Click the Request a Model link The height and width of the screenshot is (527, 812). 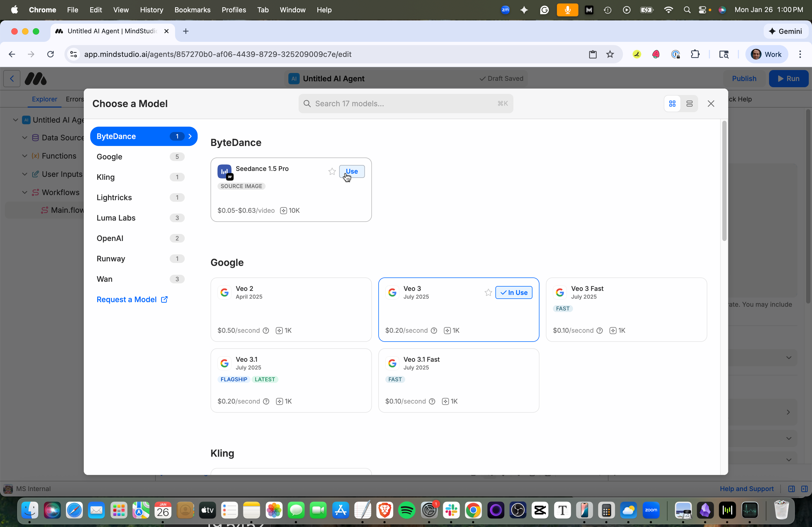tap(132, 299)
